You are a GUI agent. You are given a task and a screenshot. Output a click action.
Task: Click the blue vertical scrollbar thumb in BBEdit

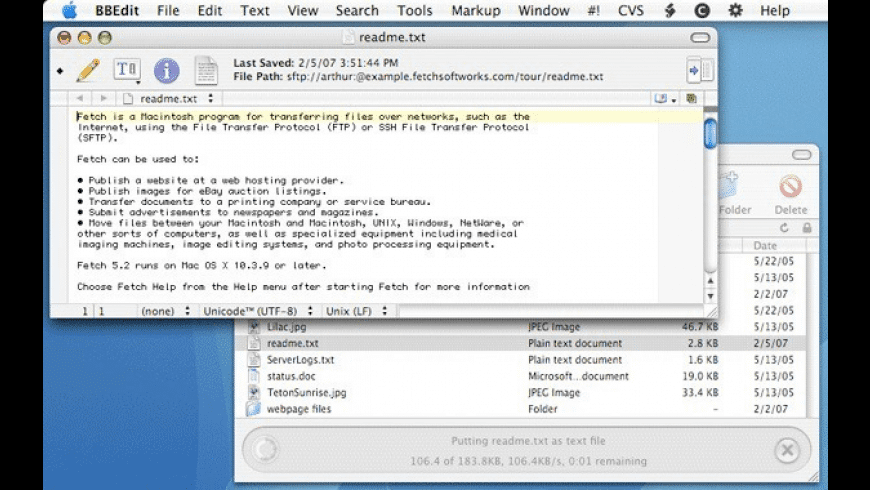pyautogui.click(x=710, y=133)
